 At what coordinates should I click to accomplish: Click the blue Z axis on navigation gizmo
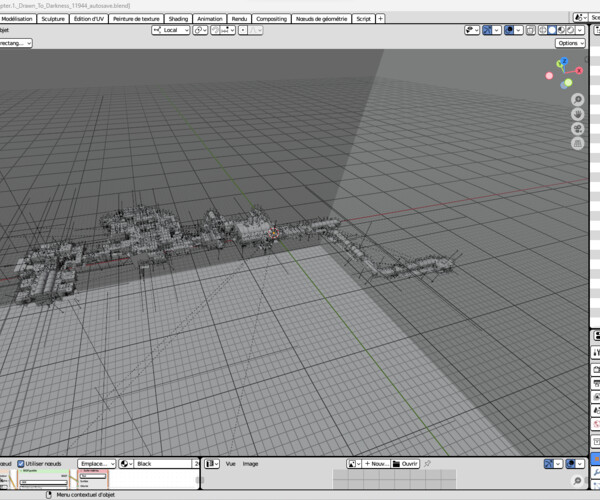click(x=563, y=62)
